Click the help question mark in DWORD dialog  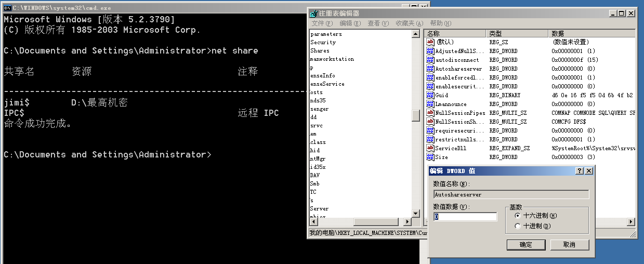[x=580, y=171]
